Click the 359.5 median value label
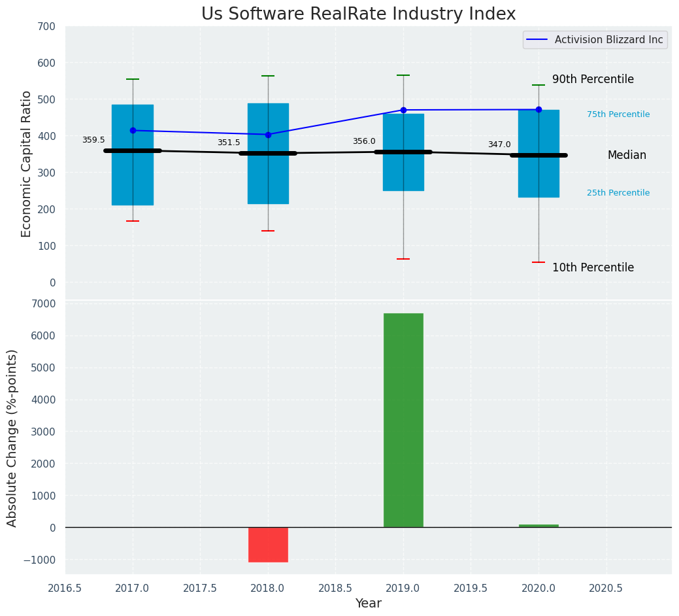679x616 pixels. (93, 140)
